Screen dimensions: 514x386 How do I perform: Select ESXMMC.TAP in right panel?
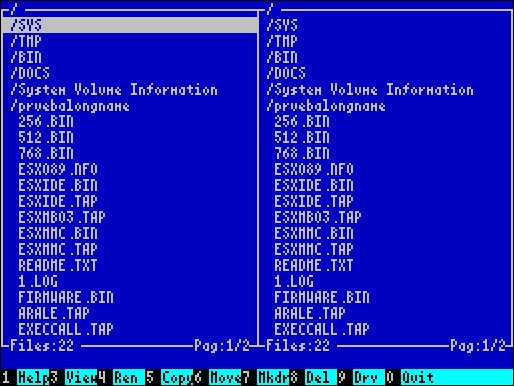click(314, 249)
